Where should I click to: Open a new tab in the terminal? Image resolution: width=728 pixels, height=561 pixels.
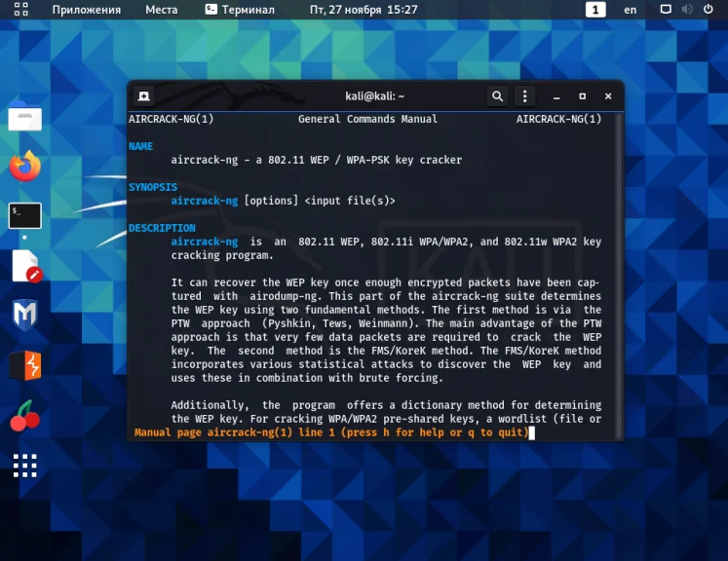[x=144, y=96]
